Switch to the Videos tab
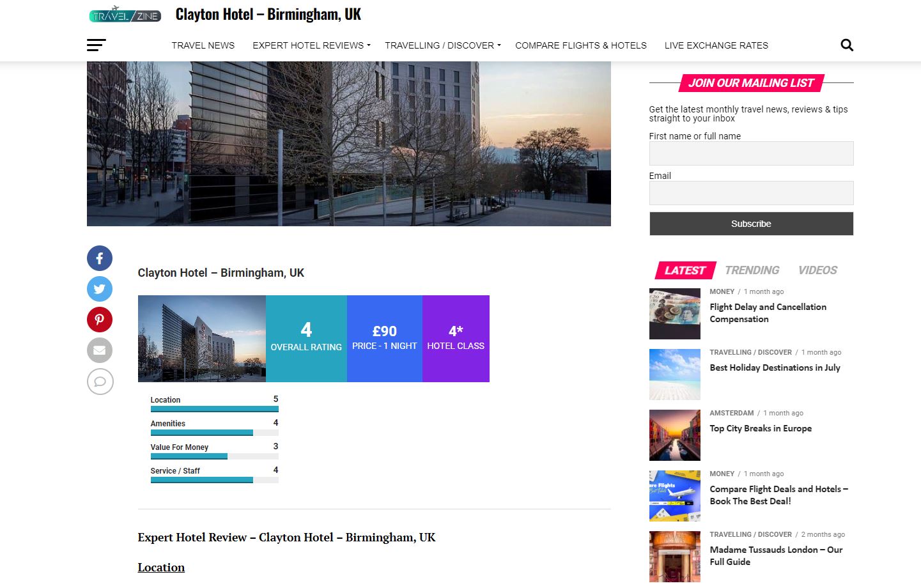 click(817, 270)
